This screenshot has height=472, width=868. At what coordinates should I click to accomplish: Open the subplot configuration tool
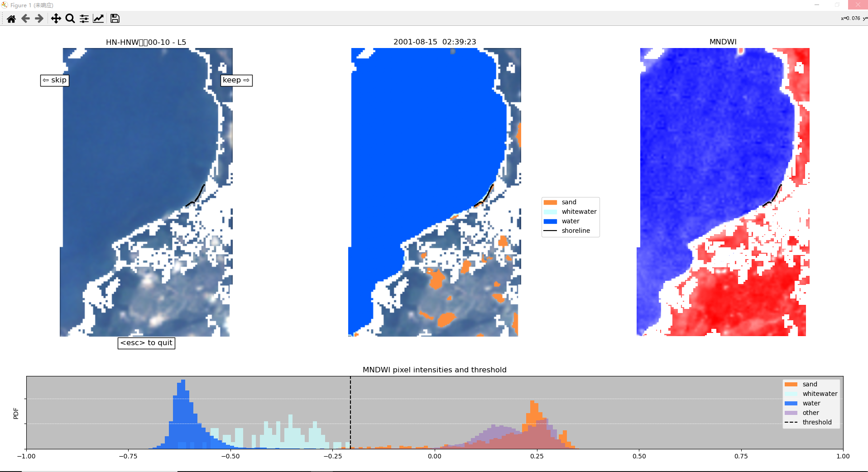click(x=84, y=18)
